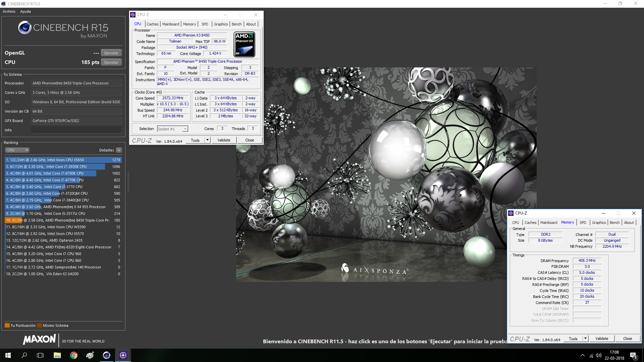Open the volume control in the tray
The image size is (644, 362).
pyautogui.click(x=599, y=355)
